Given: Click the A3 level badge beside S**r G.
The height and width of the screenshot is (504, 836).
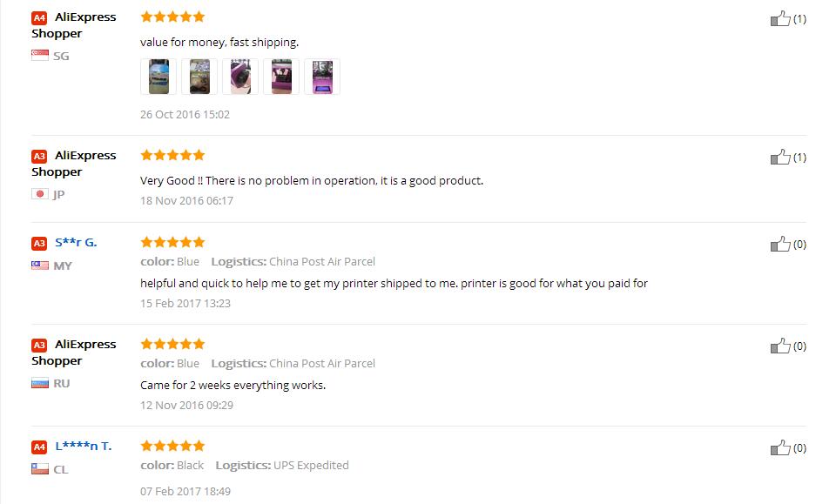Looking at the screenshot, I should [39, 243].
